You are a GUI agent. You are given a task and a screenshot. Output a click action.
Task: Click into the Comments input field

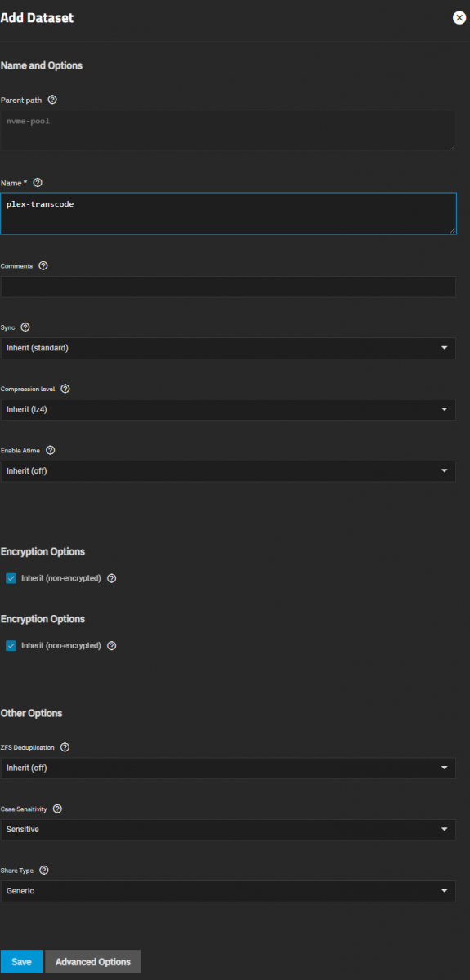228,287
